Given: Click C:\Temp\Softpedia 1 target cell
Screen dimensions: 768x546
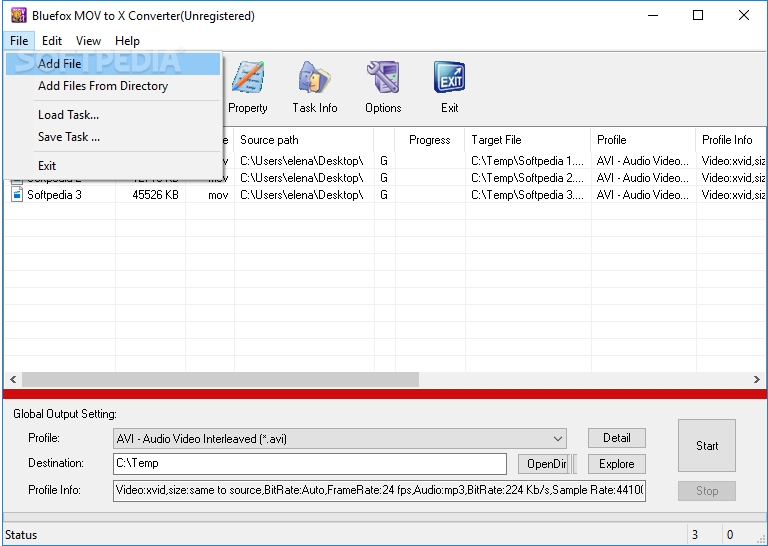Looking at the screenshot, I should pos(527,161).
